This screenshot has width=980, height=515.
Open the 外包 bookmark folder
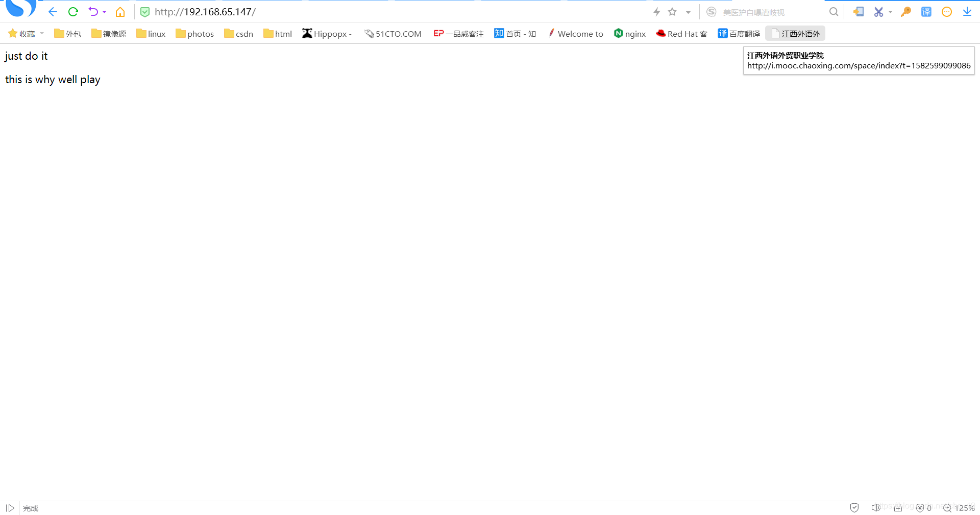67,34
